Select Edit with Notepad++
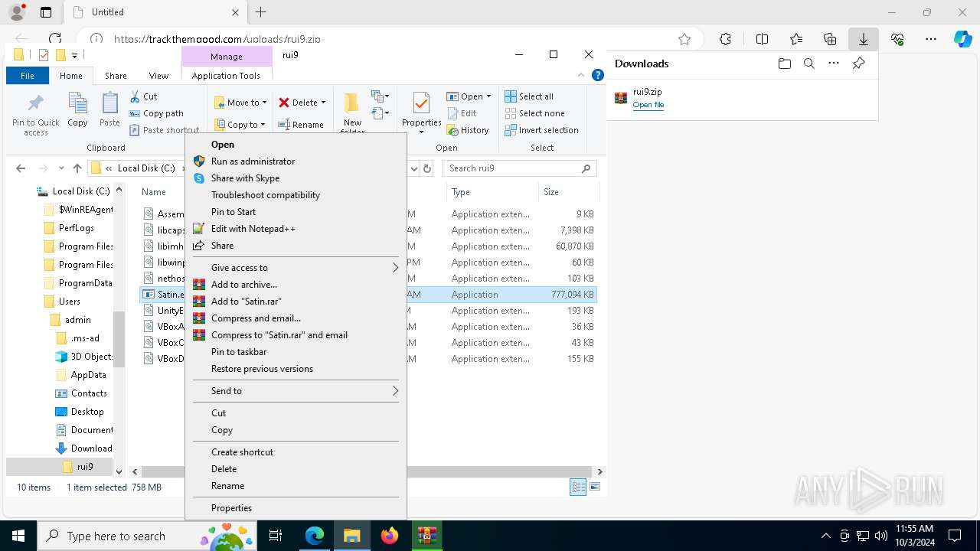Screen dimensions: 980x551 [296, 229]
